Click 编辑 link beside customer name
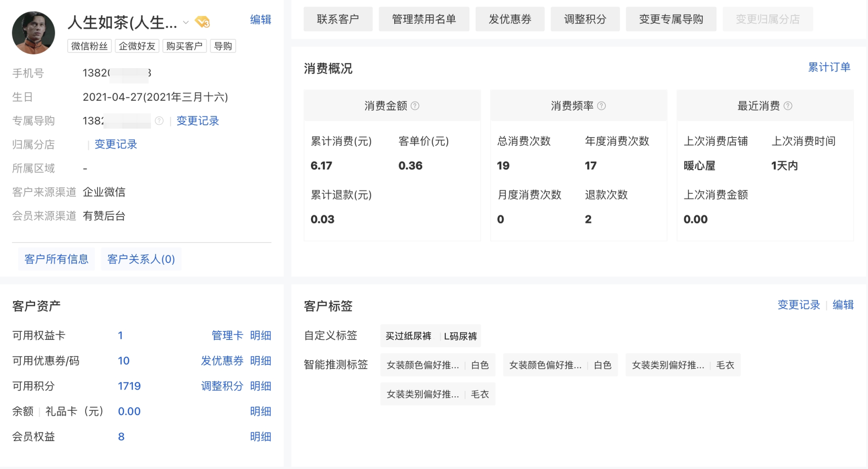The image size is (868, 469). click(x=260, y=19)
